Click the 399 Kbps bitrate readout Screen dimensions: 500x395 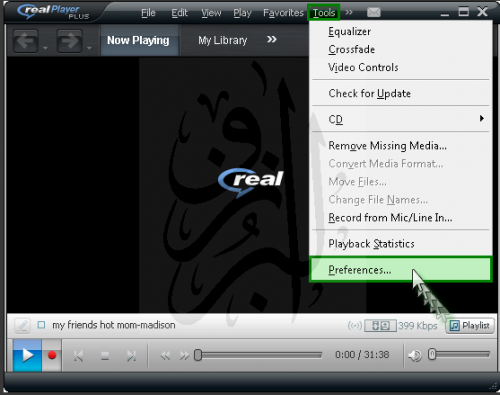click(x=418, y=326)
